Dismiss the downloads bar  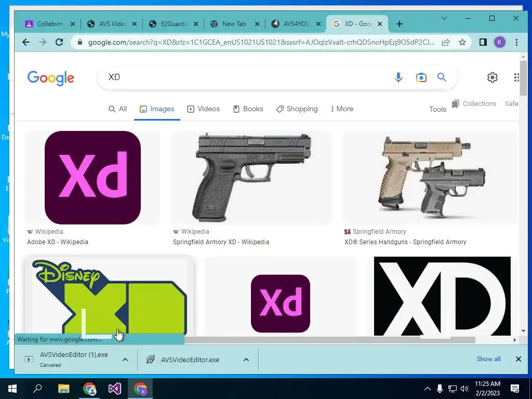pyautogui.click(x=518, y=359)
